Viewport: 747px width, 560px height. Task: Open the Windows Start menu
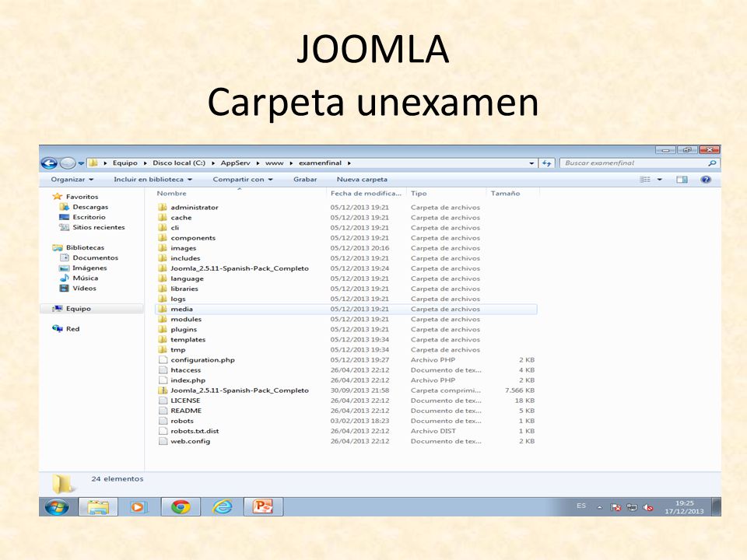tap(57, 507)
